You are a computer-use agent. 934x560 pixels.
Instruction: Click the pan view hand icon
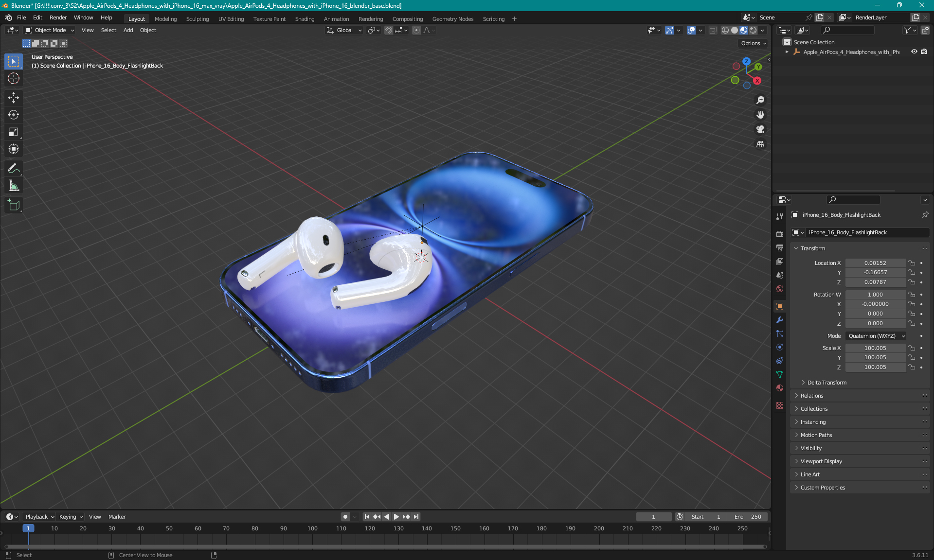click(760, 115)
